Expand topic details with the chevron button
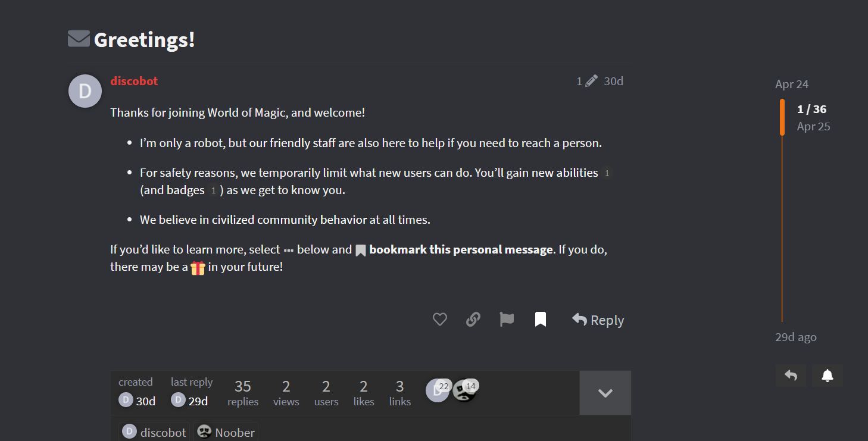Screen dimensions: 868x441 point(605,393)
